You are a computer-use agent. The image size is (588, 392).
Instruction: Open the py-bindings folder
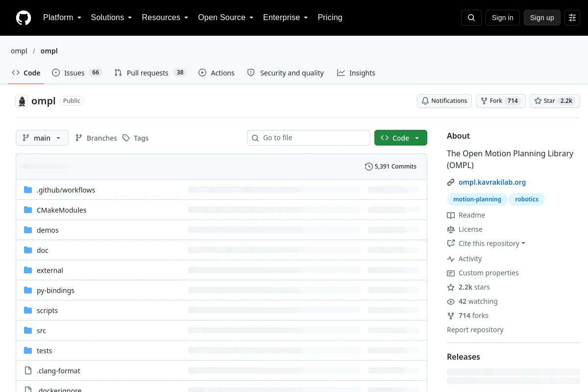(x=55, y=290)
